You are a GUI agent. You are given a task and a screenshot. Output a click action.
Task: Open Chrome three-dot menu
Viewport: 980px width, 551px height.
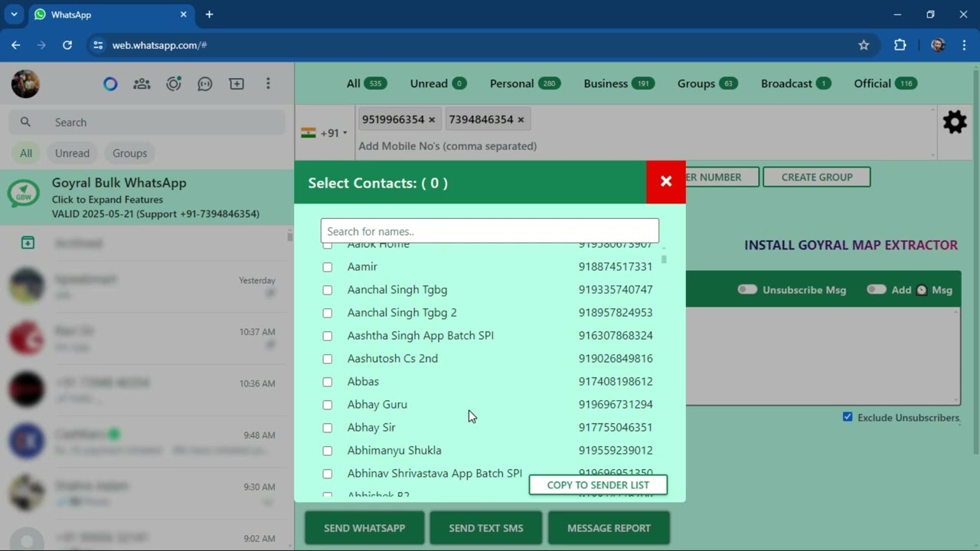click(x=964, y=45)
